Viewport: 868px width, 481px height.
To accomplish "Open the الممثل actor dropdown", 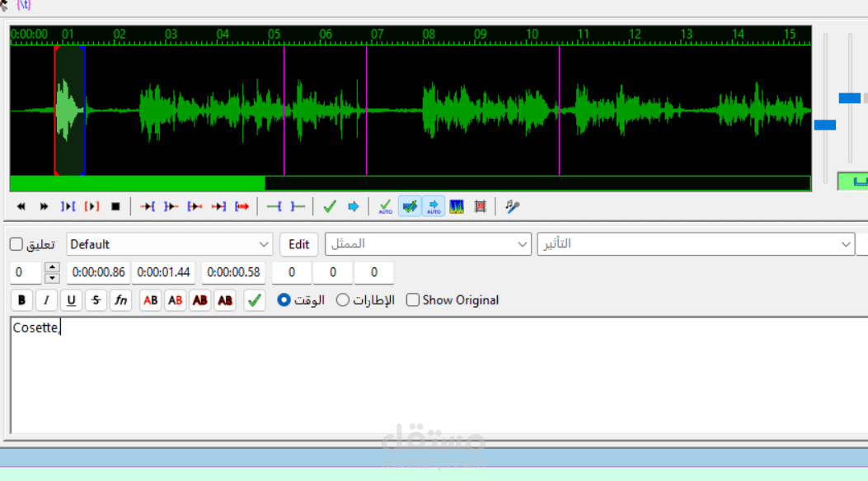I will [428, 244].
